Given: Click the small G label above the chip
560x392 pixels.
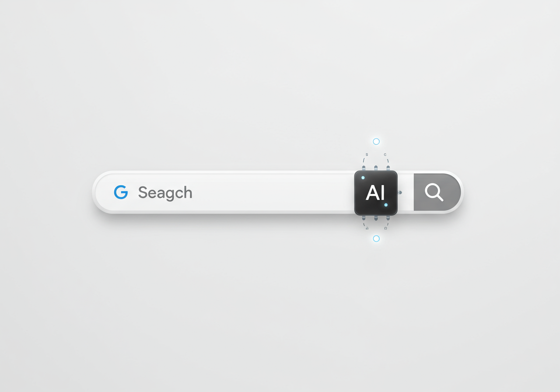Looking at the screenshot, I should [x=385, y=154].
